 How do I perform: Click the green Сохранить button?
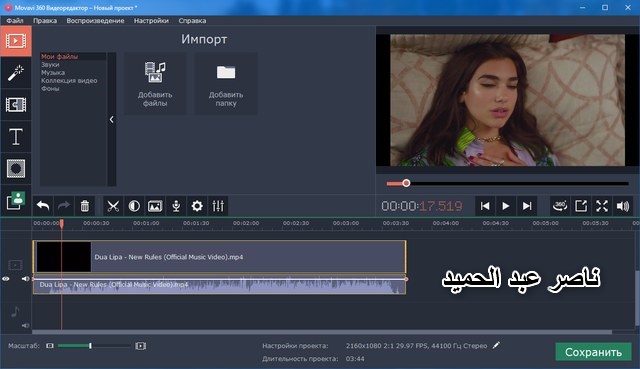coord(593,352)
